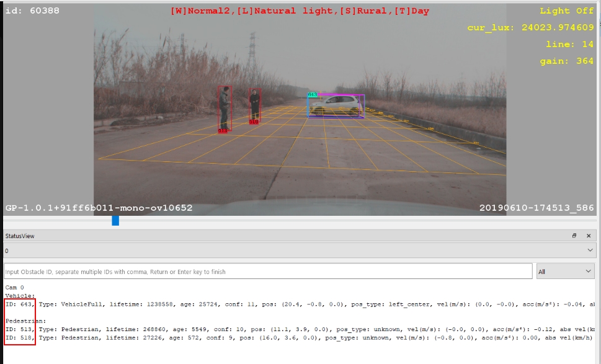Image resolution: width=601 pixels, height=364 pixels.
Task: Click the Cam 0 label in the status list
Action: point(14,288)
